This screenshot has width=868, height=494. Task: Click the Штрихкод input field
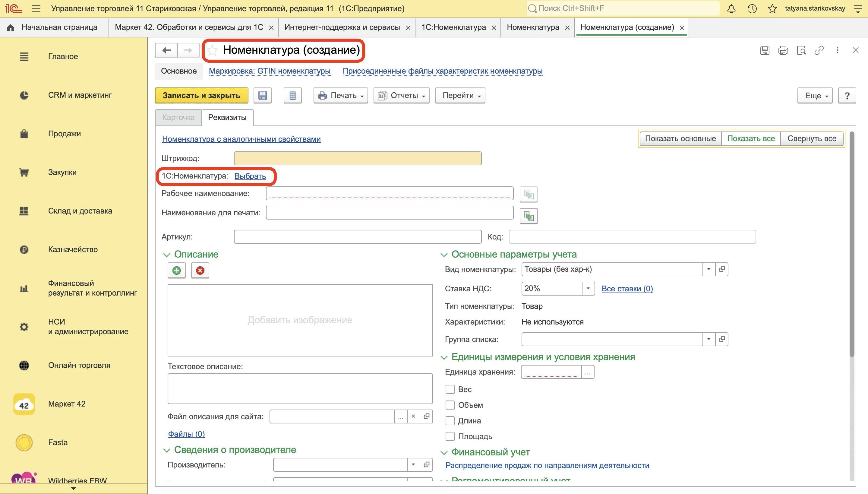pyautogui.click(x=358, y=158)
